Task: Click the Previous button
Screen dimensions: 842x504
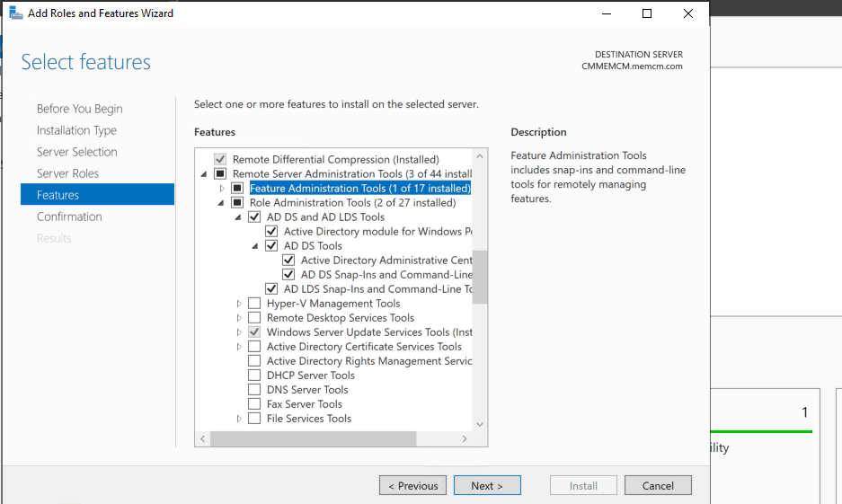Action: coord(412,485)
